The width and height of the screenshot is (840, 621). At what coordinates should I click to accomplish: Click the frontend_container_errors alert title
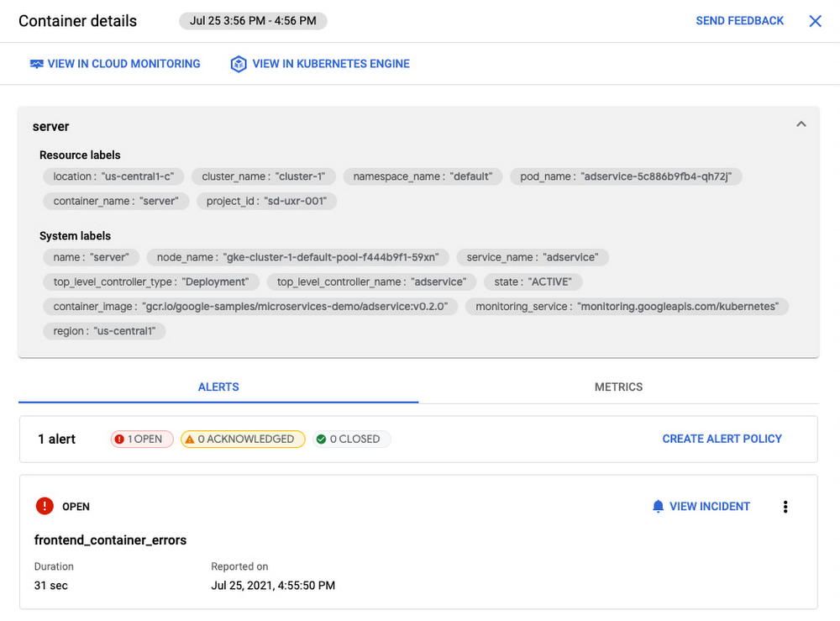pyautogui.click(x=110, y=540)
